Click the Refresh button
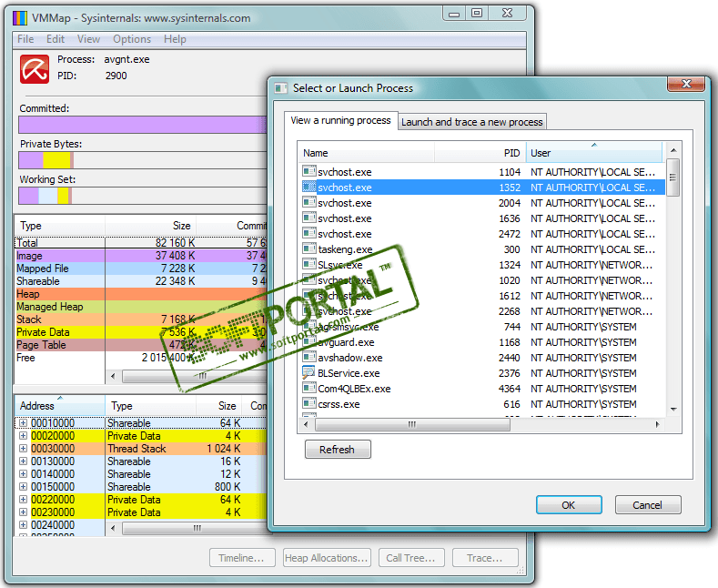718x588 pixels. point(338,450)
